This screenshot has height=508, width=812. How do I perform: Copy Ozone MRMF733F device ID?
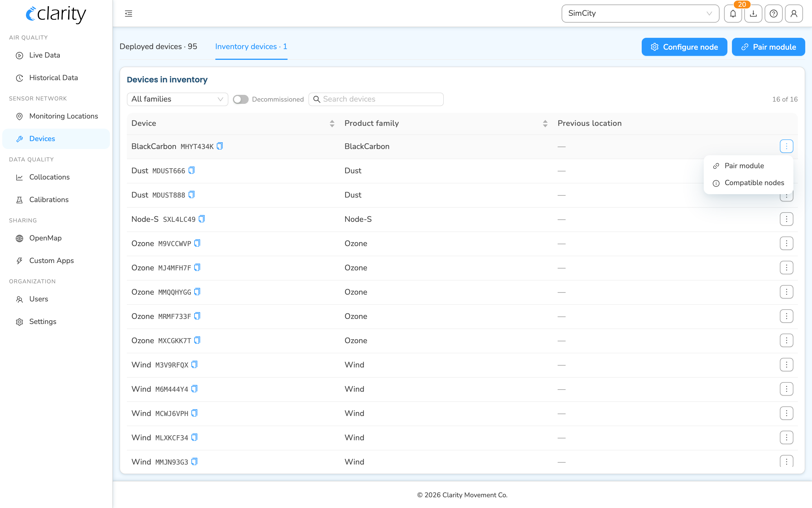click(x=197, y=316)
